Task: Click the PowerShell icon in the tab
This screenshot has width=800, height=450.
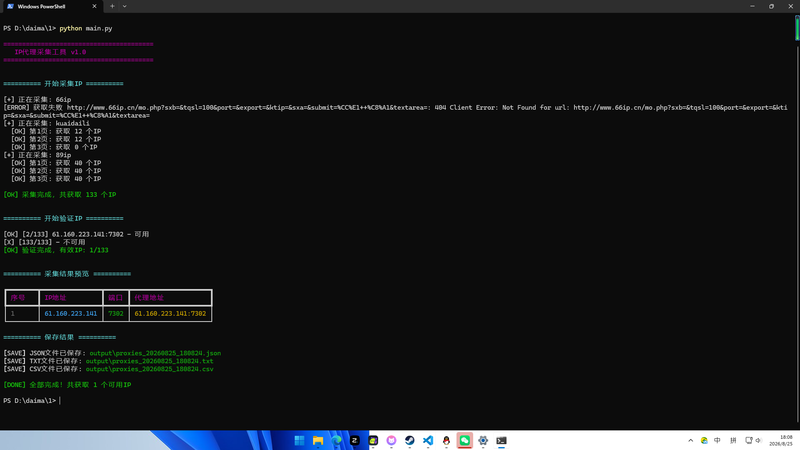Action: (x=10, y=7)
